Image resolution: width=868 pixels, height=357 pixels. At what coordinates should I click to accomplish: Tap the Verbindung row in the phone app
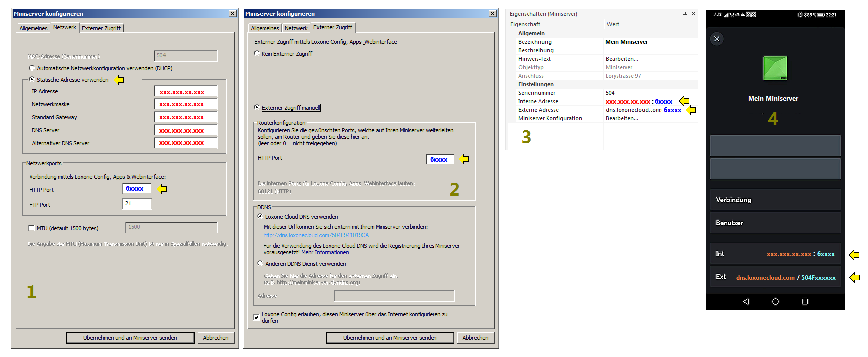pyautogui.click(x=775, y=200)
